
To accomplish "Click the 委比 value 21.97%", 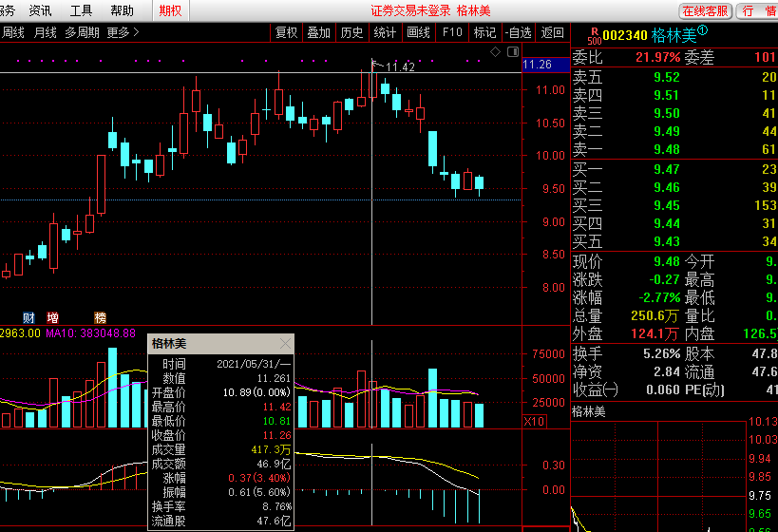I will pyautogui.click(x=658, y=58).
